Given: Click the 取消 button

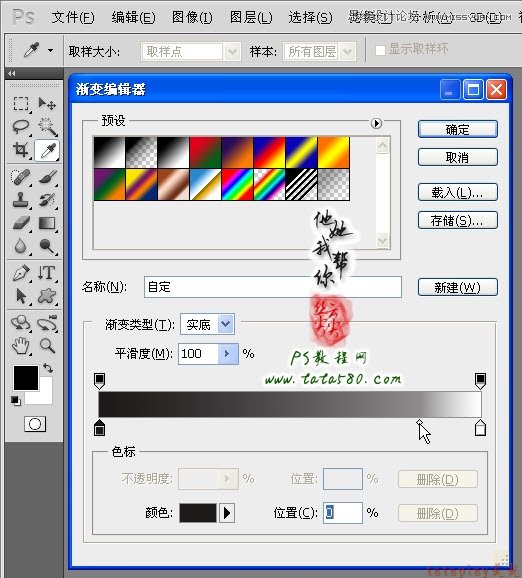Looking at the screenshot, I should pos(458,157).
